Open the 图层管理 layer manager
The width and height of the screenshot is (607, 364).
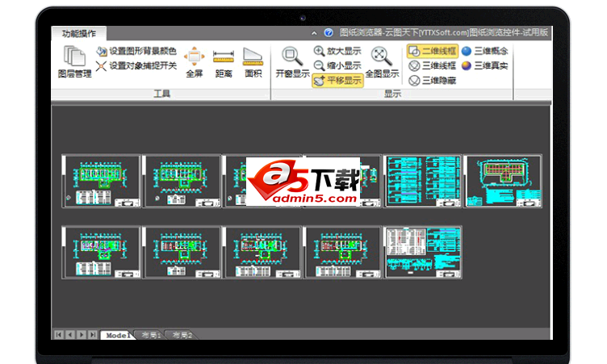tap(75, 62)
